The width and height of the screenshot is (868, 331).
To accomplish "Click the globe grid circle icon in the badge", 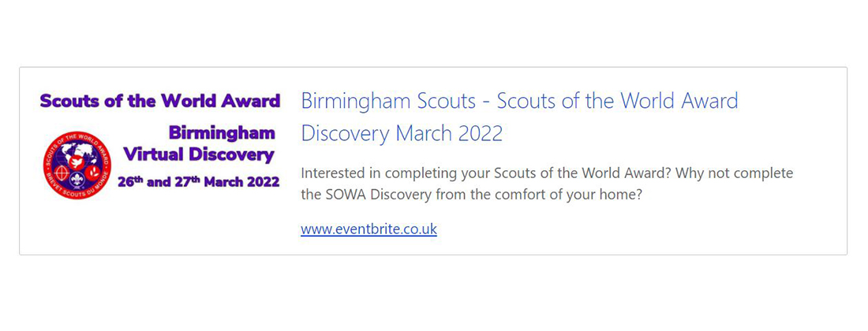I will pos(62,171).
